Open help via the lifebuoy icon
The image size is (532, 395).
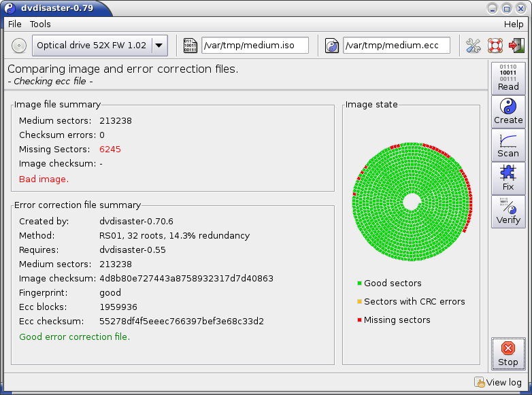[x=495, y=46]
